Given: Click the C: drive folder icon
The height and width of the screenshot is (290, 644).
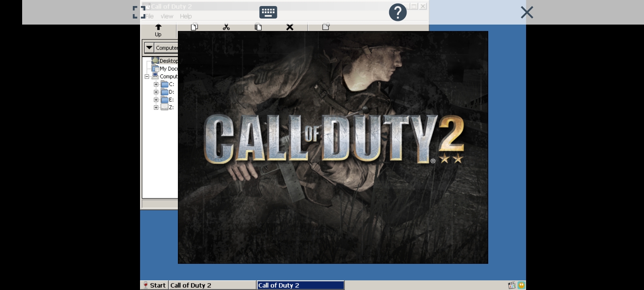Looking at the screenshot, I should tap(164, 84).
